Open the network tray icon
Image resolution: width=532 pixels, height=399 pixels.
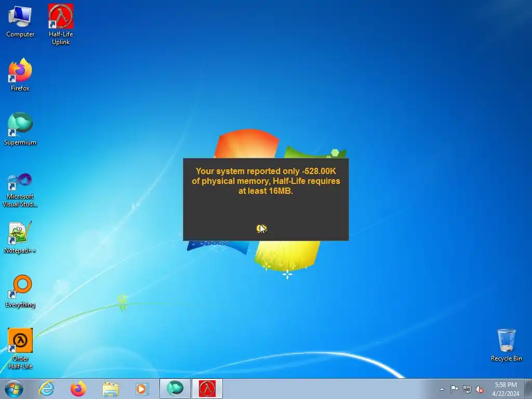tap(467, 389)
